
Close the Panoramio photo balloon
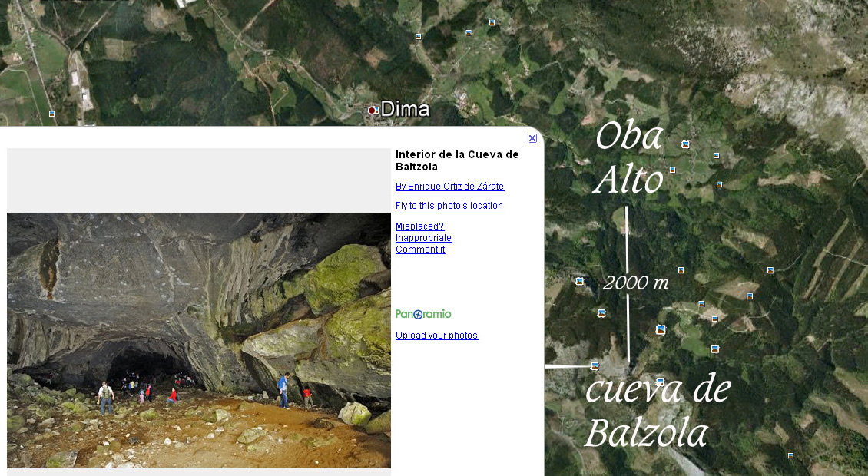pos(532,138)
